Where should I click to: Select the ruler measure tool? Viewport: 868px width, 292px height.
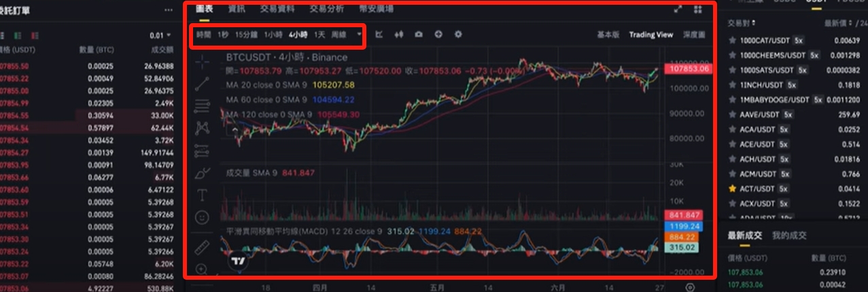click(203, 248)
